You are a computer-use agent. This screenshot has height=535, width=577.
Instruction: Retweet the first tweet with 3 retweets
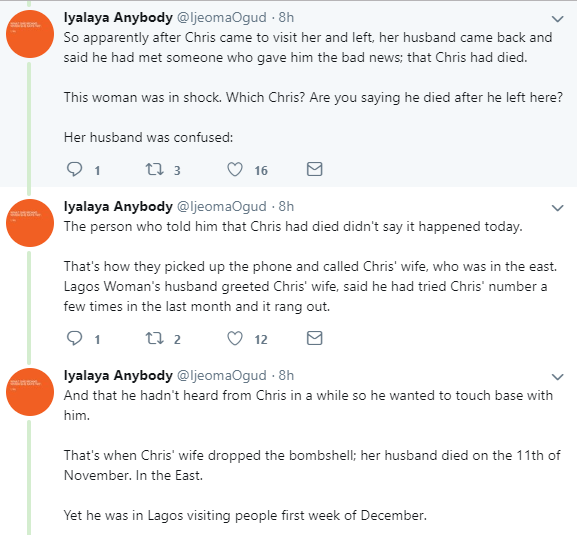pyautogui.click(x=154, y=170)
